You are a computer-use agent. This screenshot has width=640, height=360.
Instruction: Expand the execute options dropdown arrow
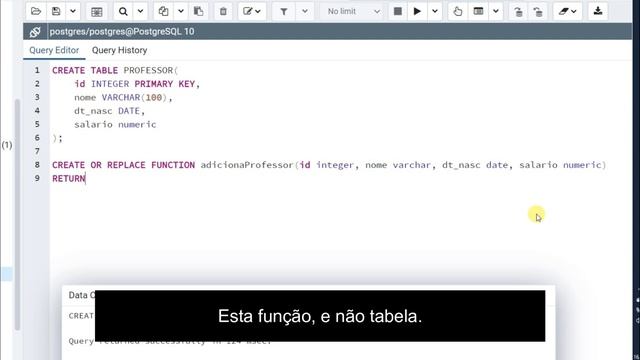point(435,11)
